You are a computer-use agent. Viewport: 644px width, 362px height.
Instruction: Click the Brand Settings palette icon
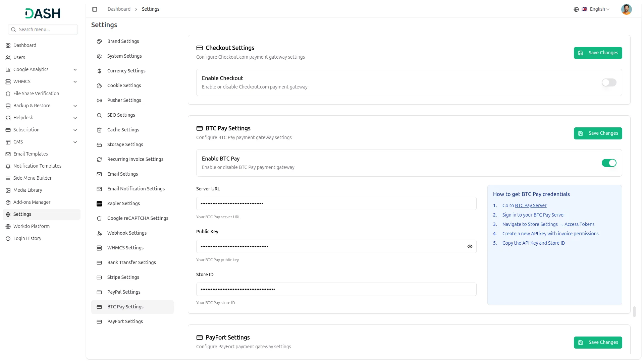click(x=99, y=42)
